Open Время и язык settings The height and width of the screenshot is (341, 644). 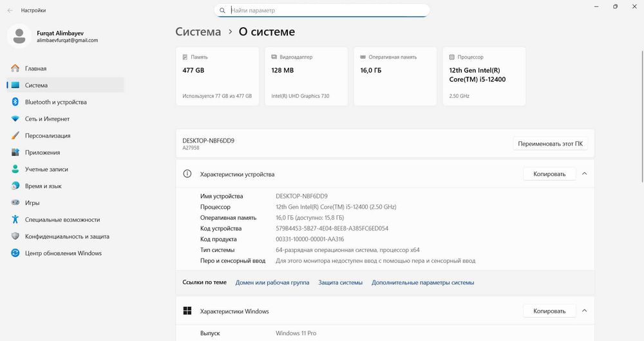[x=65, y=186]
